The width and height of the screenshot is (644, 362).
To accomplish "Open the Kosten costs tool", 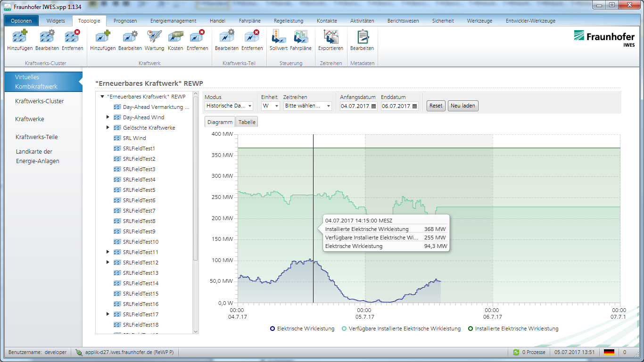I will click(175, 37).
